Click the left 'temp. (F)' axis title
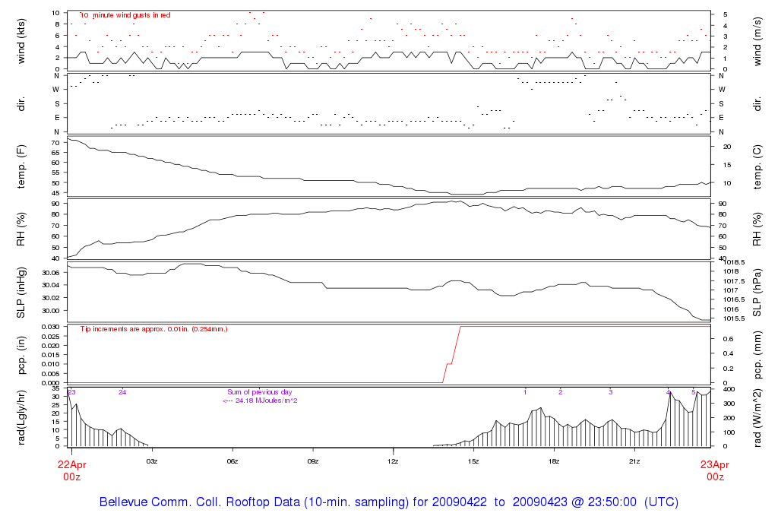778x532 pixels. [21, 166]
